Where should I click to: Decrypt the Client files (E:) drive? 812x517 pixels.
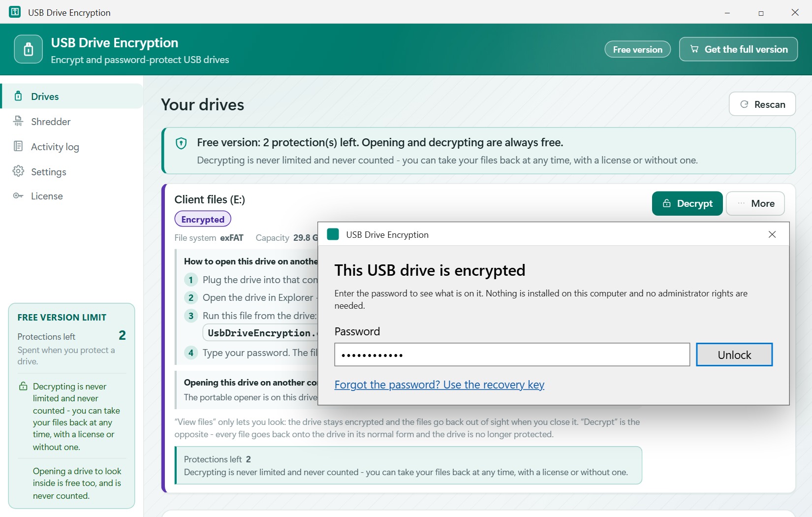687,203
